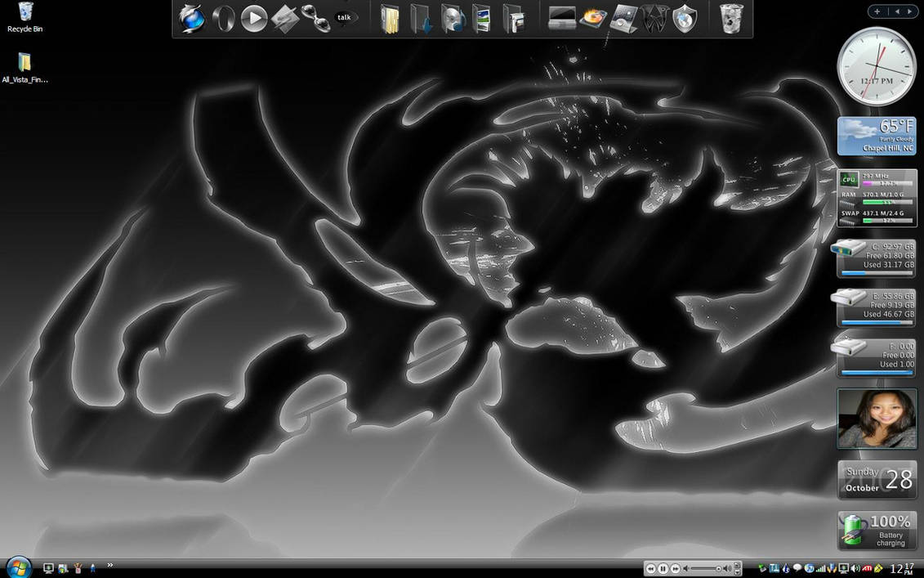The image size is (924, 578).
Task: Open the Downloads folder with blue arrow
Action: pos(421,19)
